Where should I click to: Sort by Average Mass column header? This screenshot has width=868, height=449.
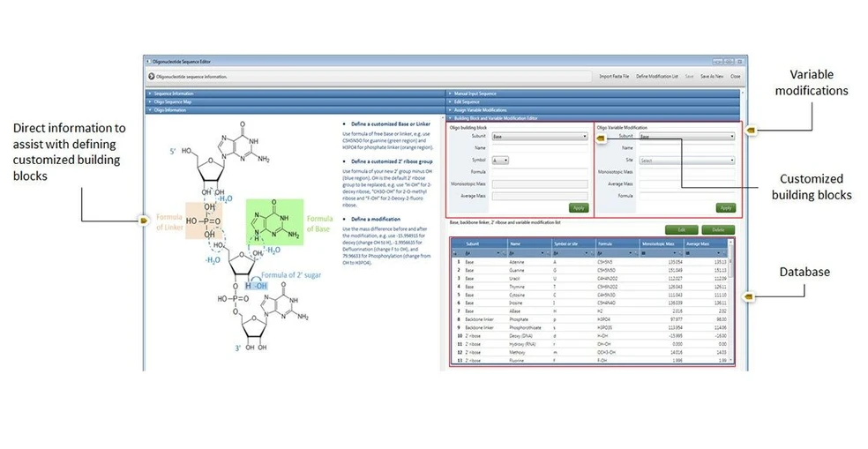click(706, 243)
